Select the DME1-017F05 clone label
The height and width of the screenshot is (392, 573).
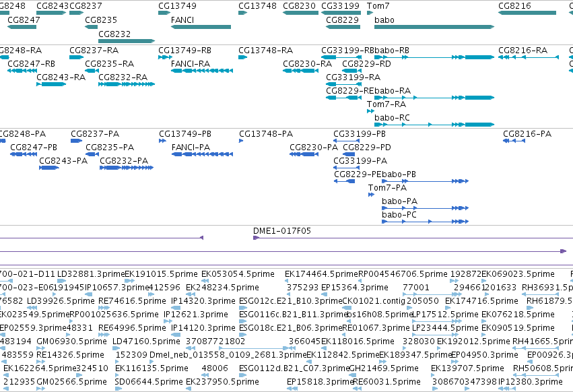pos(282,231)
